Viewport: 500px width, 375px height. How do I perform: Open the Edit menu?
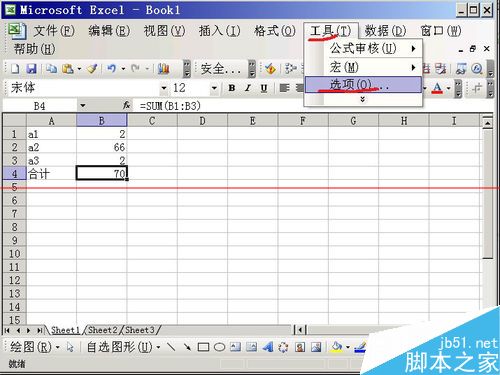click(x=109, y=31)
